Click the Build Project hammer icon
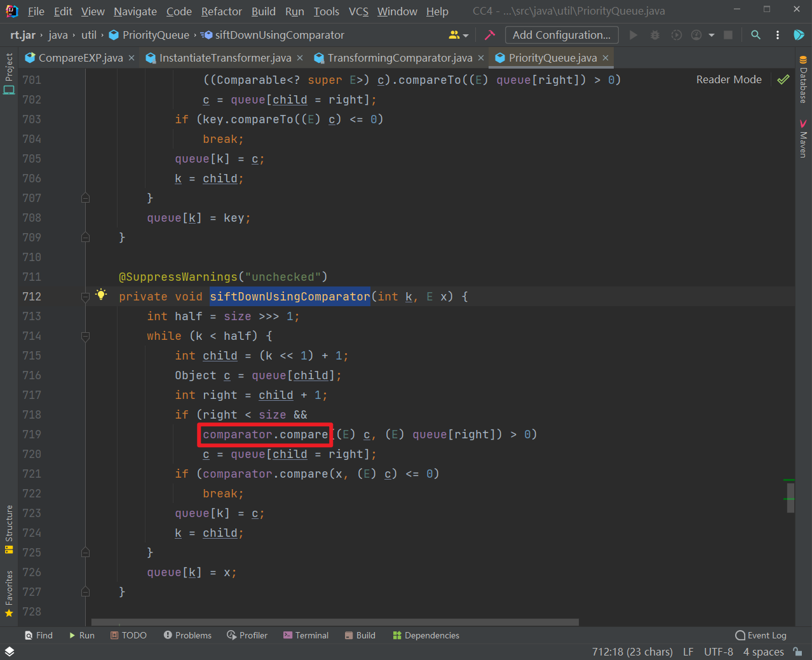 [489, 35]
